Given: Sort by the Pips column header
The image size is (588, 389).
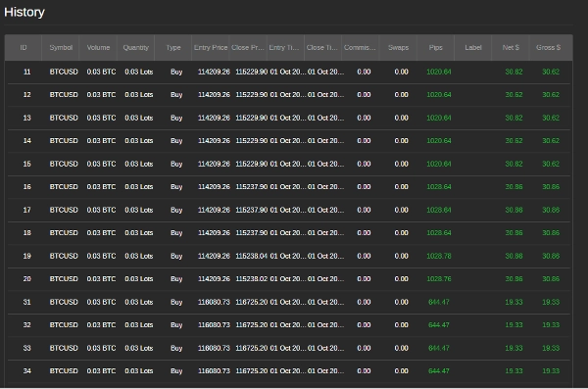Looking at the screenshot, I should click(436, 48).
